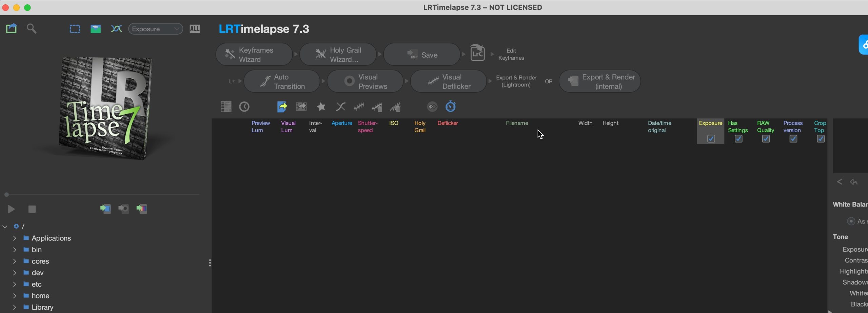Click the Export & Render (Lightroom) label
Screen dimensions: 868x313
click(516, 81)
